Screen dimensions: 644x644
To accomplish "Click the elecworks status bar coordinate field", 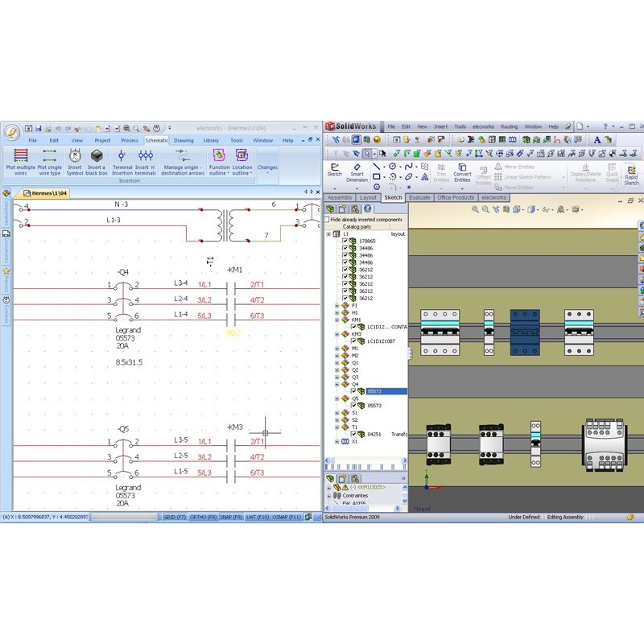I will click(45, 517).
